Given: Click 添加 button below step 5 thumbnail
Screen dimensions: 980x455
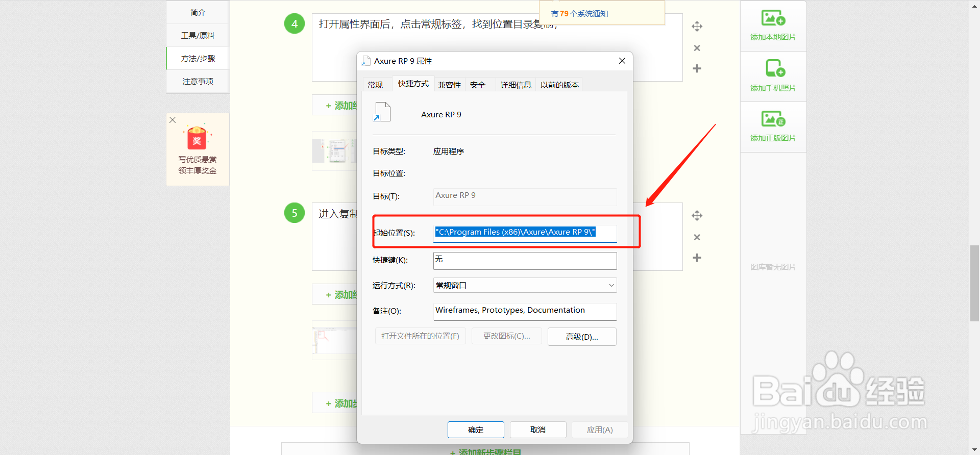Looking at the screenshot, I should [x=334, y=403].
